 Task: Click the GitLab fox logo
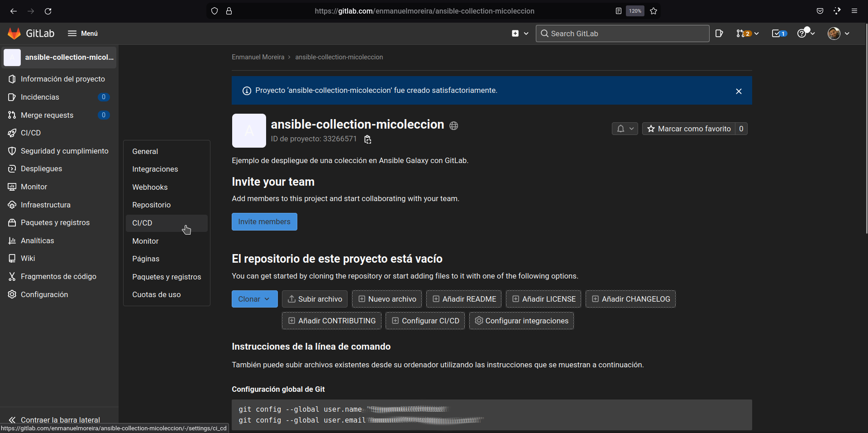click(14, 33)
